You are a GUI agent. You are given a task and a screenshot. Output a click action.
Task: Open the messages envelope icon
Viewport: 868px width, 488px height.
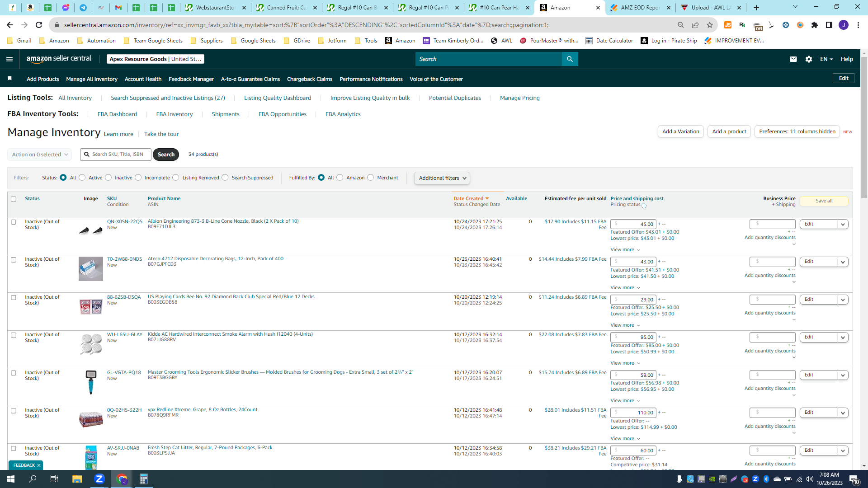(793, 59)
